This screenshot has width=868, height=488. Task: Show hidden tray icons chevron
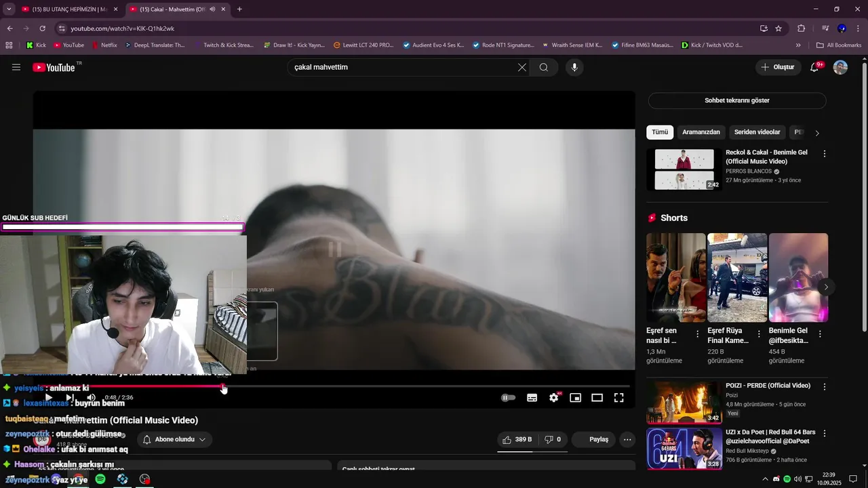[766, 479]
